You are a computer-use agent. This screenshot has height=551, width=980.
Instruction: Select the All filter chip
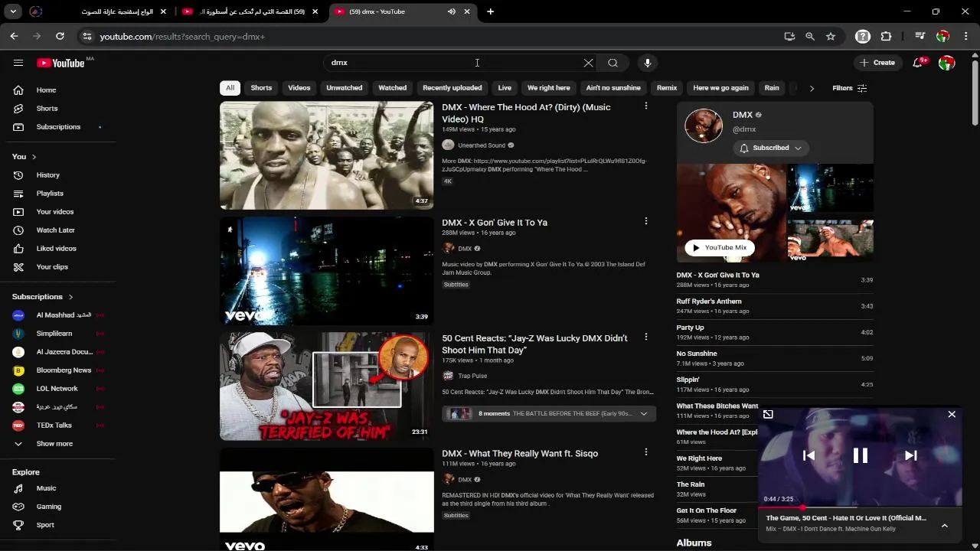[x=230, y=88]
